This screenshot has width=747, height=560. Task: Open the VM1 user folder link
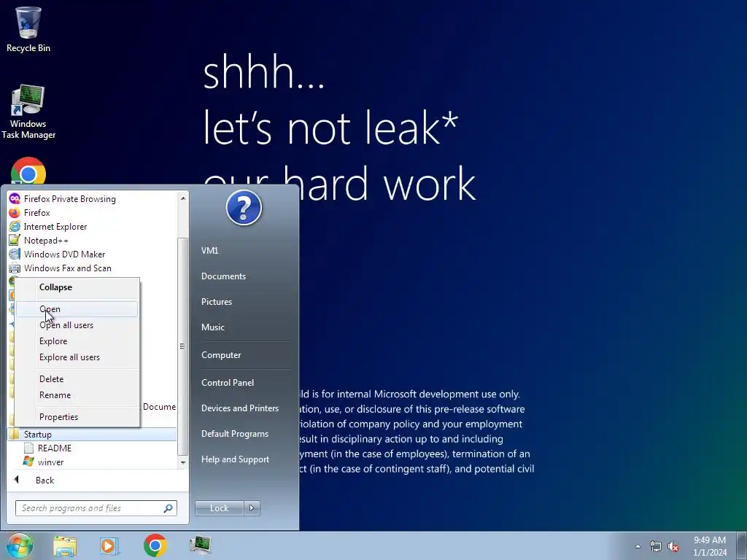pyautogui.click(x=209, y=251)
